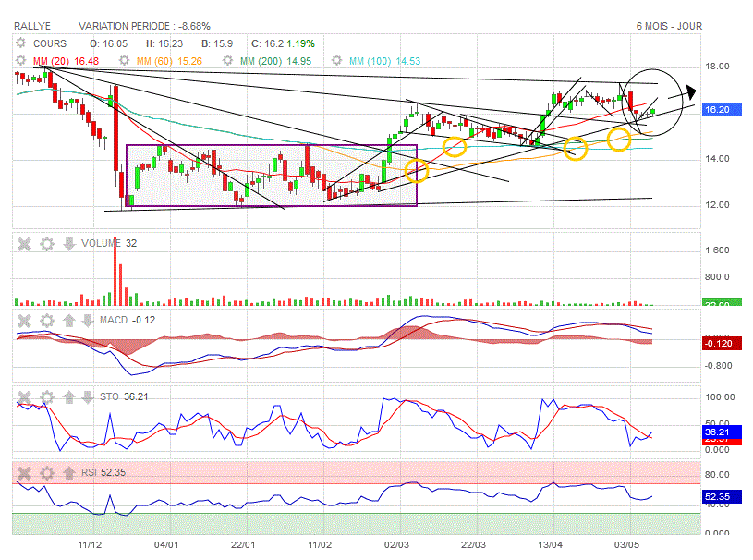Click the STO 36.21 label
Screen dimensions: 753x560
pos(124,396)
